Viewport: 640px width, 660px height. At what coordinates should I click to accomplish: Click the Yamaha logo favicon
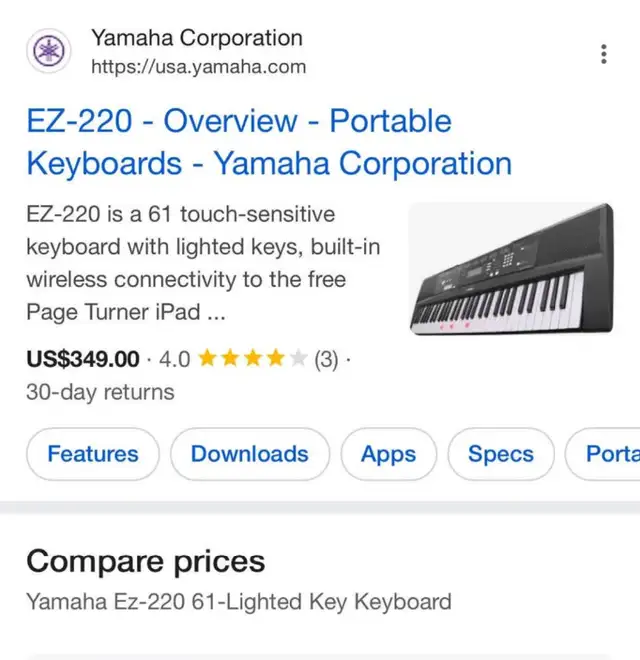coord(49,52)
